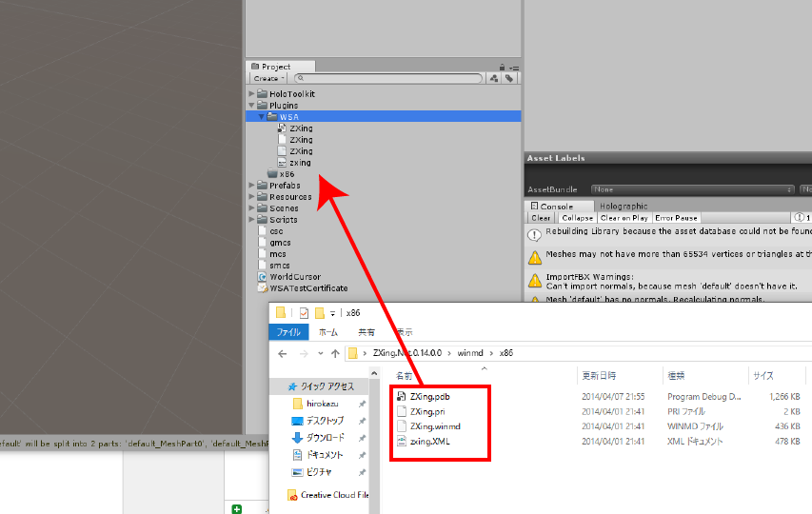Screen dimensions: 812x514
Task: Collapse the Plugins folder arrow
Action: pyautogui.click(x=251, y=105)
